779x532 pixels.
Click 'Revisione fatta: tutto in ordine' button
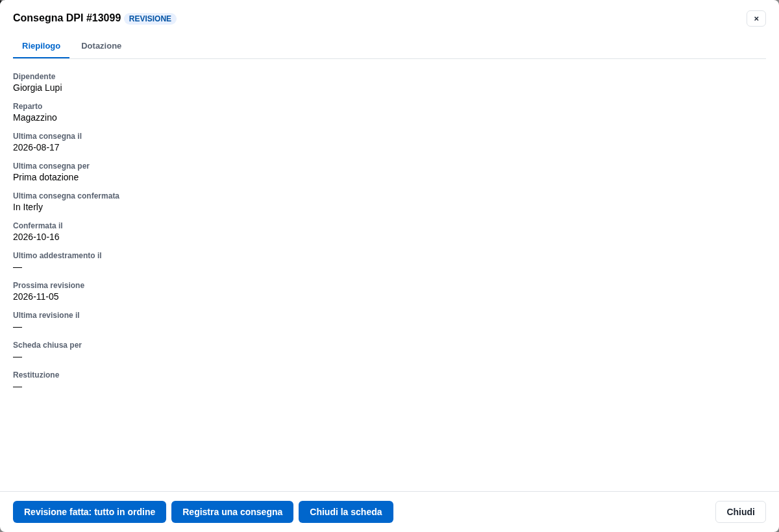pos(90,512)
